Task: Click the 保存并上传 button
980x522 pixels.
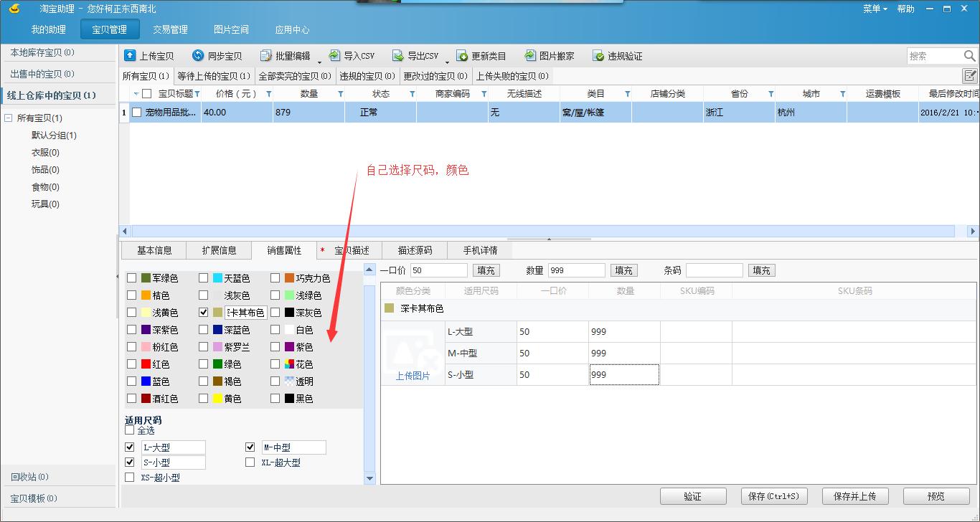Action: click(x=855, y=495)
